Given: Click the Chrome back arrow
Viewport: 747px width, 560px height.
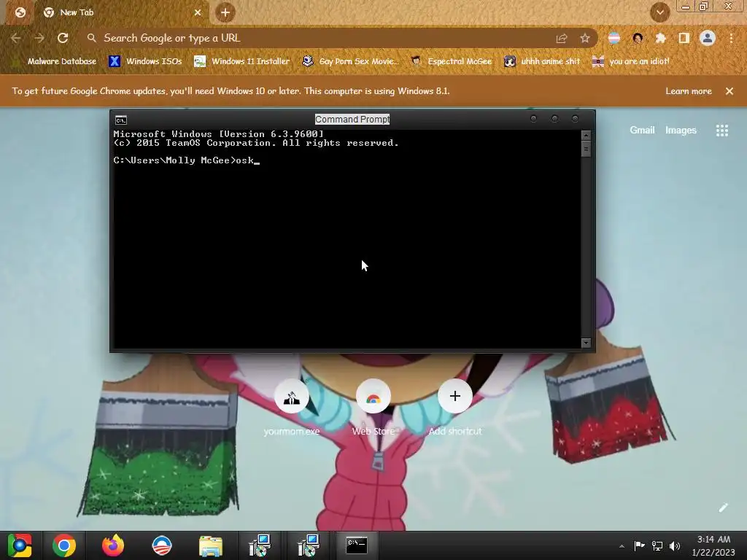Looking at the screenshot, I should point(15,38).
